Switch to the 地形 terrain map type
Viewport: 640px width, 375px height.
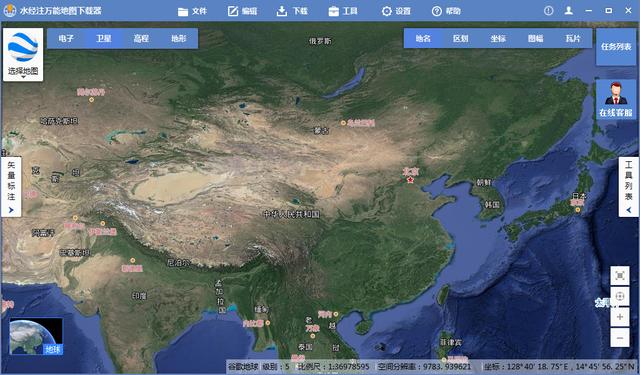pos(179,38)
